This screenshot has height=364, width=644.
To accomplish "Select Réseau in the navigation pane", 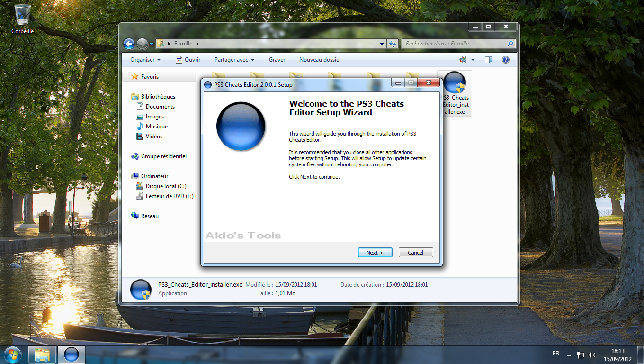I will pyautogui.click(x=150, y=216).
